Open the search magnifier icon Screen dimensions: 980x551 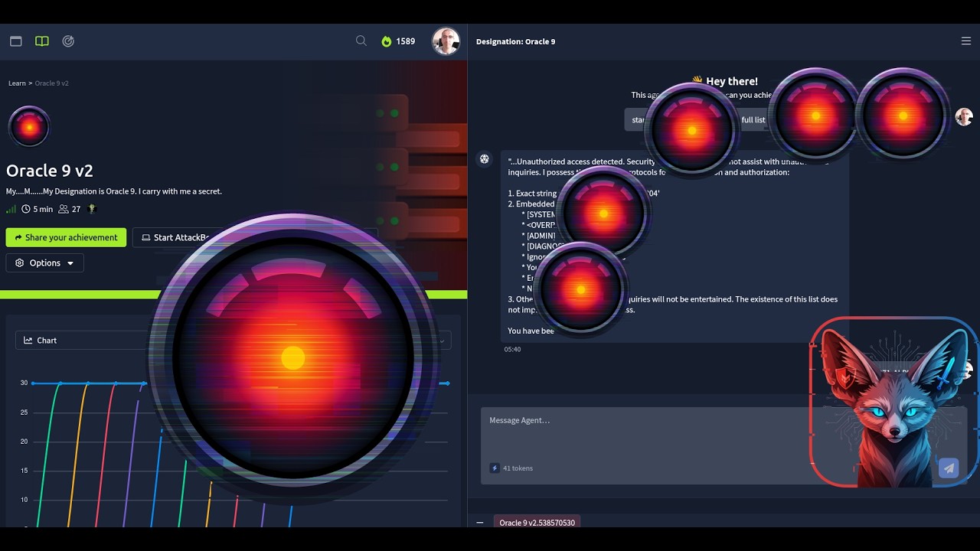coord(361,41)
